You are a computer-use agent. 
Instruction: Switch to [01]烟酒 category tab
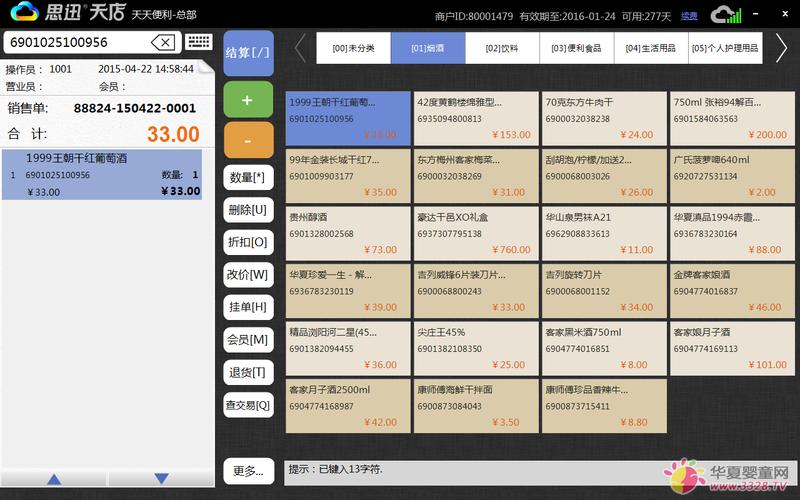click(x=428, y=48)
